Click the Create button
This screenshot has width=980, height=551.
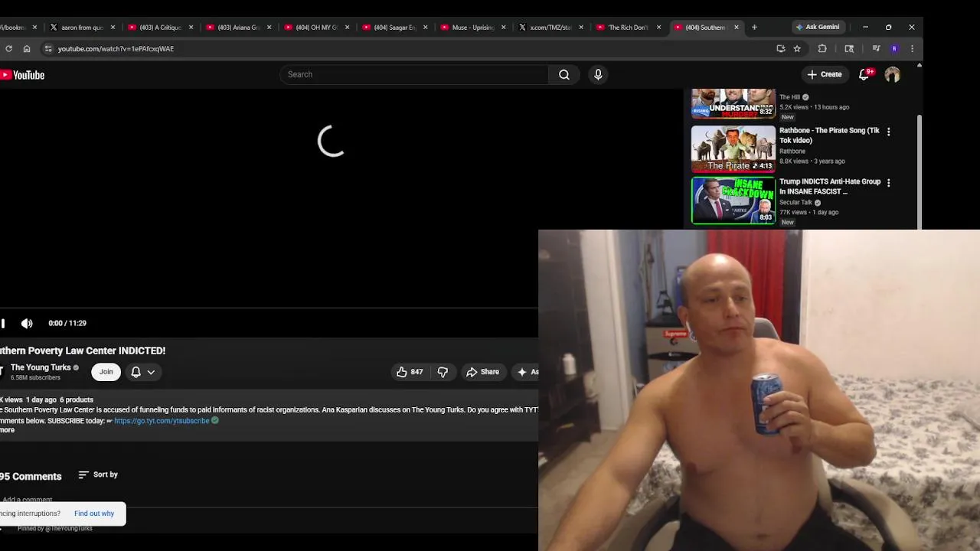click(825, 74)
